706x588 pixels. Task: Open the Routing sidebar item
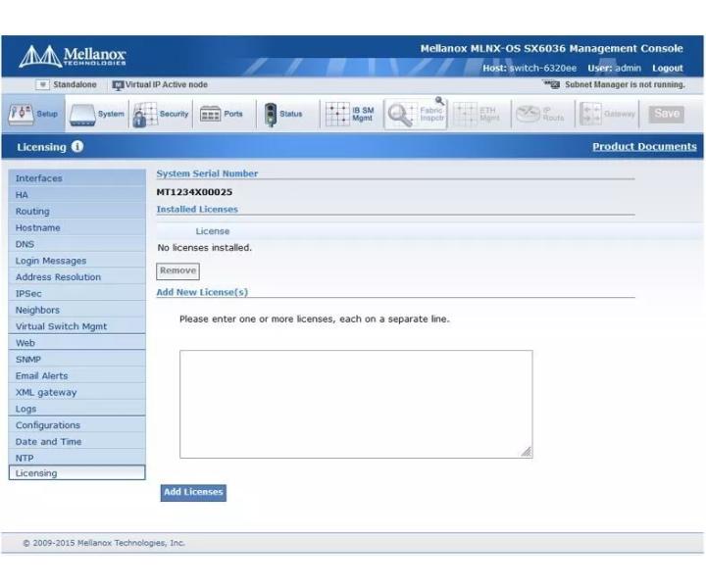(x=77, y=211)
